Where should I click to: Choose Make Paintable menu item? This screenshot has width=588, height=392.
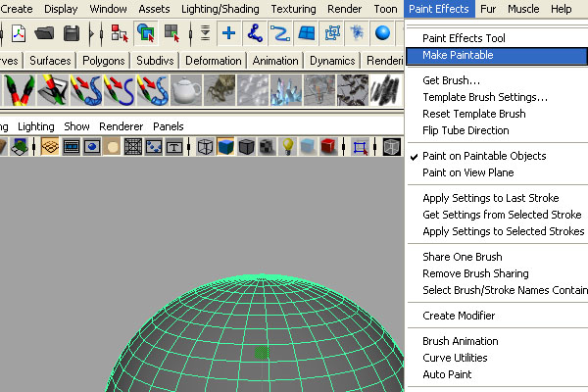497,56
